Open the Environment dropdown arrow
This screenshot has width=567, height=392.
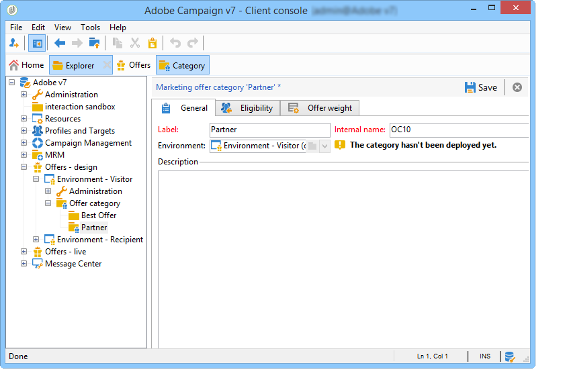coord(324,146)
